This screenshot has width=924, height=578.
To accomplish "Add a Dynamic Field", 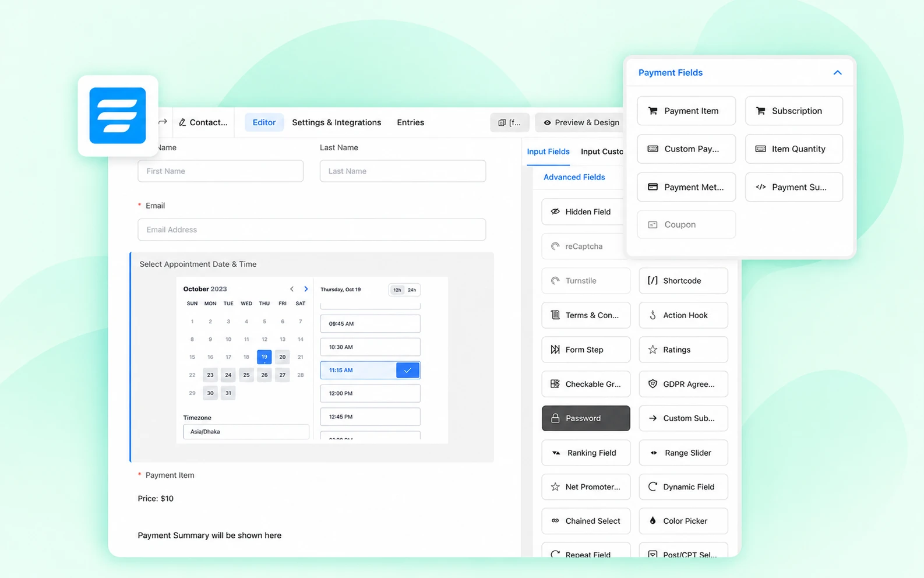I will 683,487.
